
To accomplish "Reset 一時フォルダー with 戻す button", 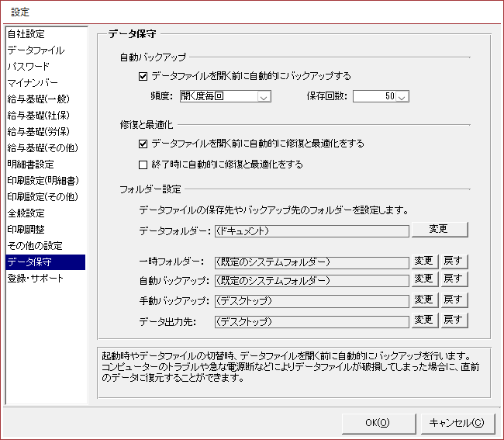I will [455, 262].
